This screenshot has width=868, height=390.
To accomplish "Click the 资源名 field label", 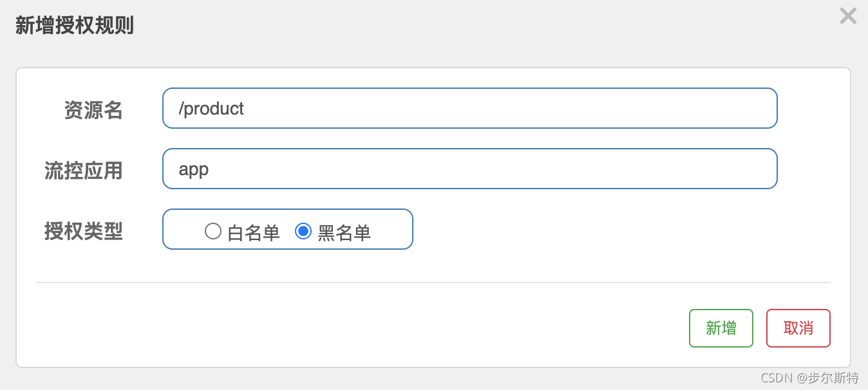I will coord(93,110).
